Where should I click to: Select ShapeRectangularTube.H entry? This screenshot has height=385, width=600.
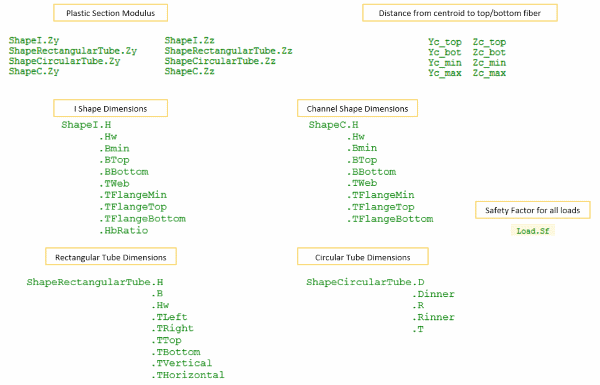(x=95, y=282)
